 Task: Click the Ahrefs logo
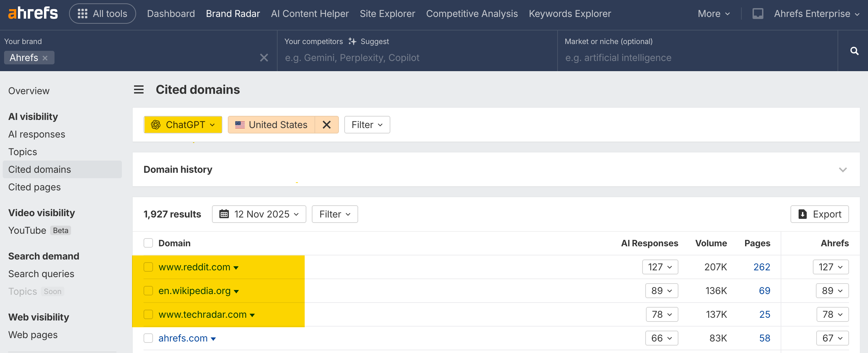pos(33,14)
